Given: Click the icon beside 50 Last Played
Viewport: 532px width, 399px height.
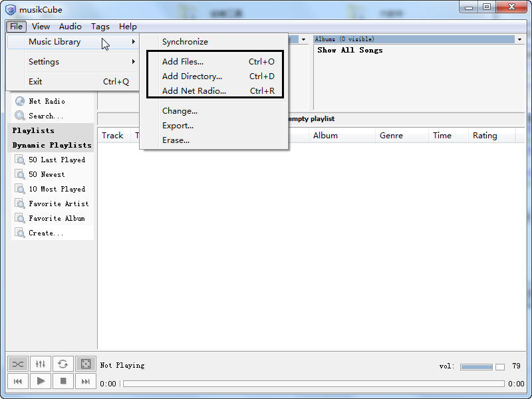Looking at the screenshot, I should tap(20, 160).
